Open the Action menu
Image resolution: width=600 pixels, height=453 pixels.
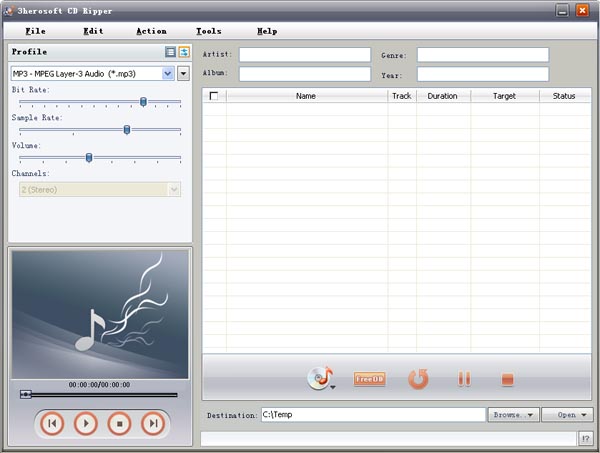click(151, 31)
